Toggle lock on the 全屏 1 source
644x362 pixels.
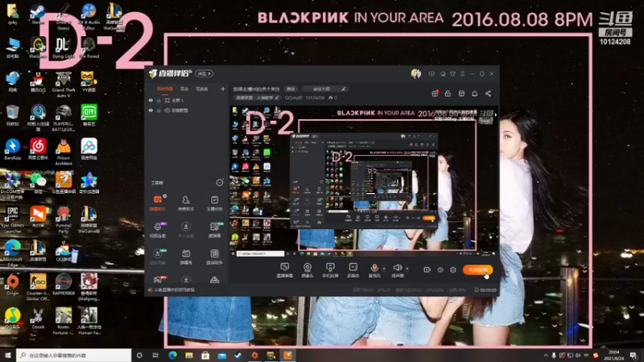[x=159, y=100]
